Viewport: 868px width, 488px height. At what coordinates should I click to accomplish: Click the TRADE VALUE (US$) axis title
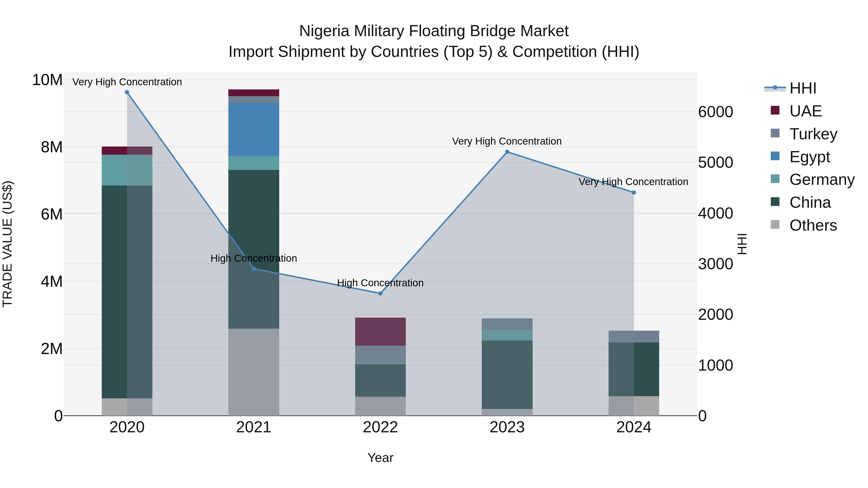(x=7, y=244)
